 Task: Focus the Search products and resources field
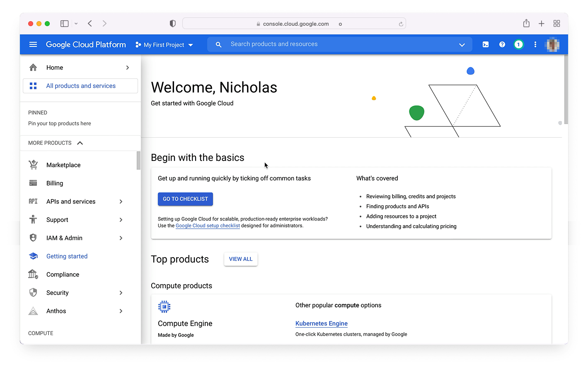340,44
